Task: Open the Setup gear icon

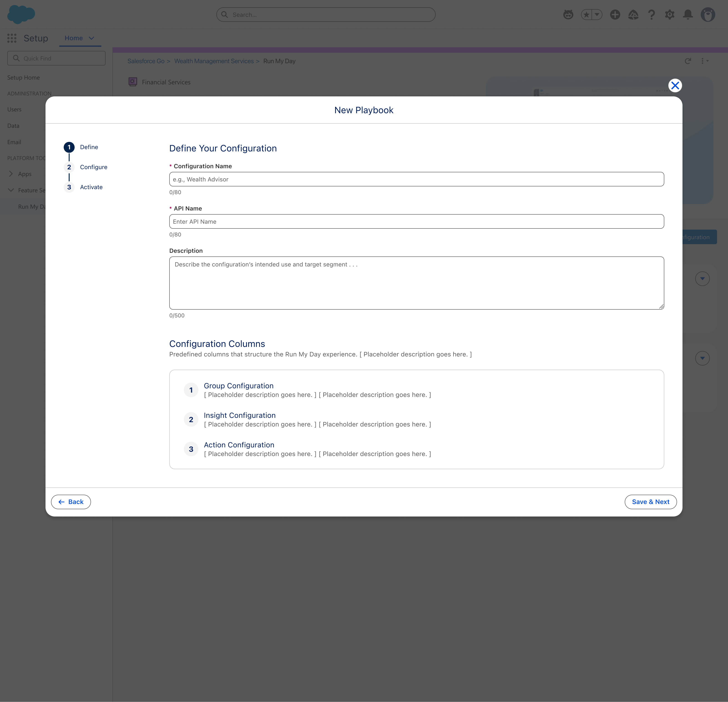Action: click(670, 15)
